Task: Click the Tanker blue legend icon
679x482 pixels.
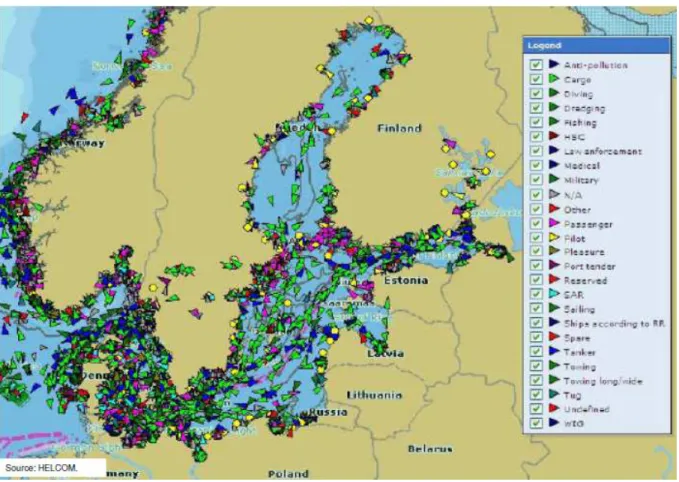Action: tap(554, 351)
